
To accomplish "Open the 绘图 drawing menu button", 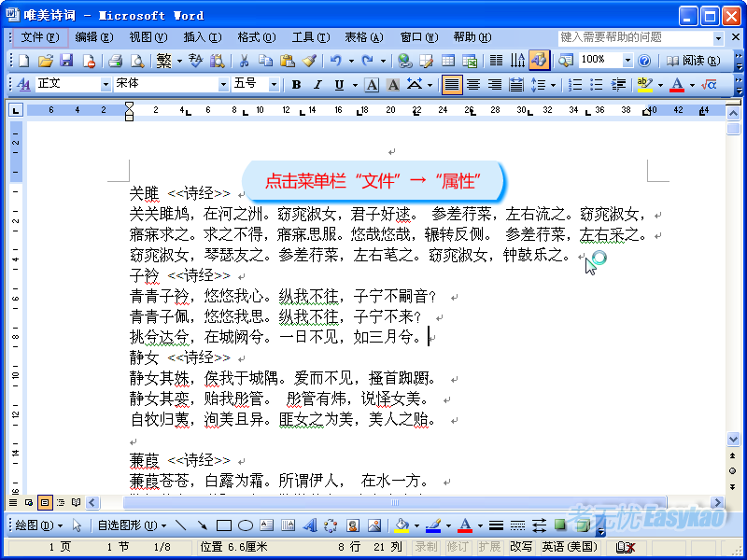I will click(x=39, y=525).
